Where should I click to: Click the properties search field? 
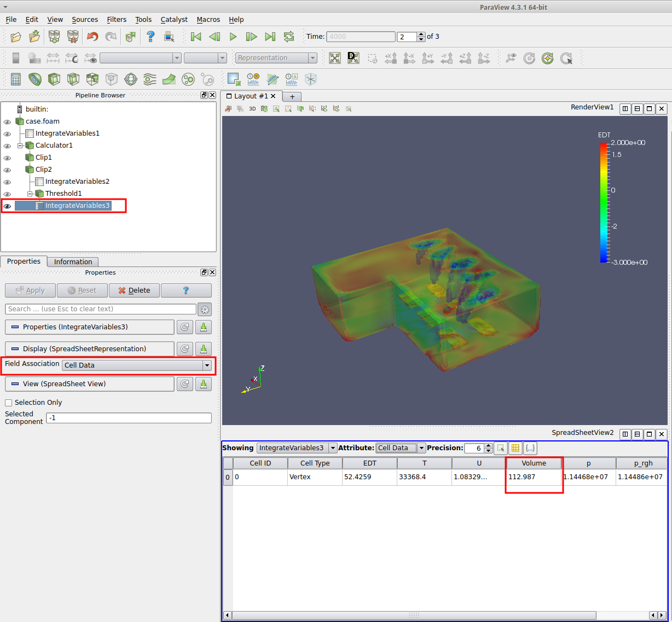[101, 309]
